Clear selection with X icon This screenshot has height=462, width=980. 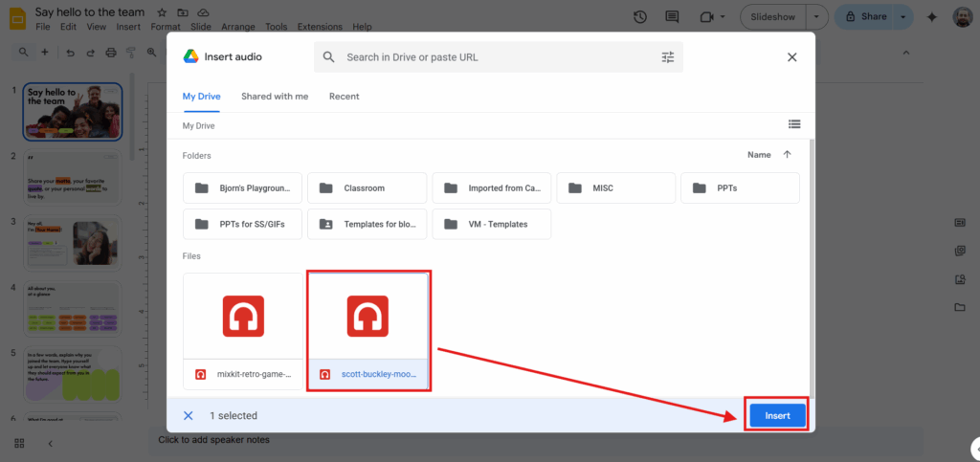(x=189, y=416)
